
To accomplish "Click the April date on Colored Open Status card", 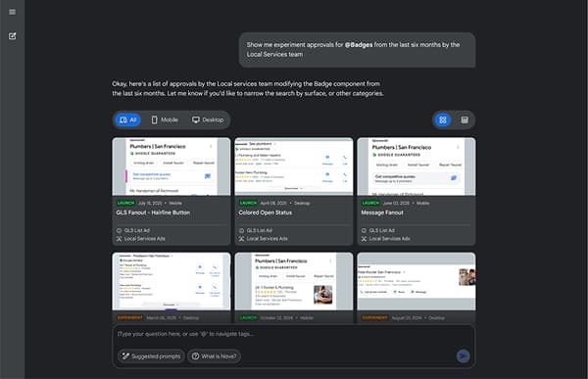I will [x=273, y=203].
